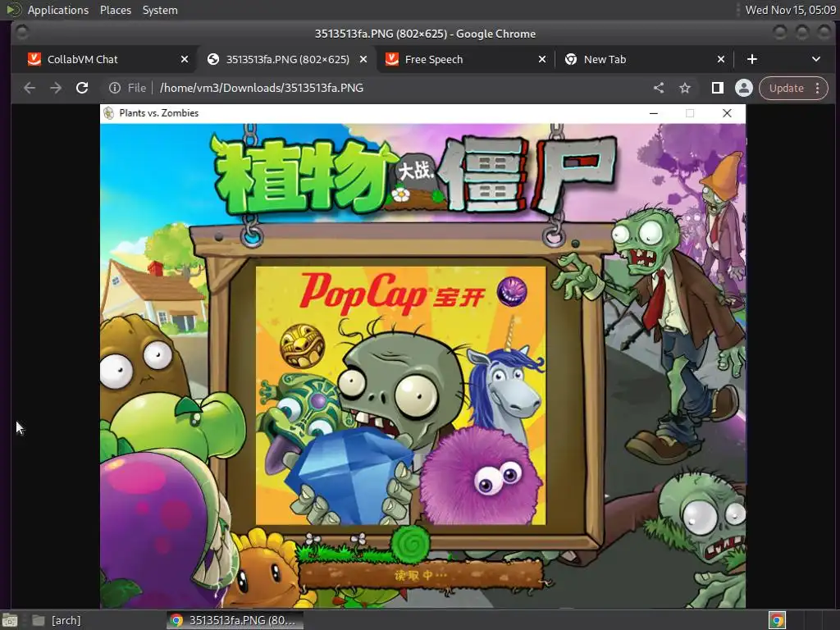Open the site info icon beside File
Viewport: 840px width, 630px height.
[x=115, y=88]
